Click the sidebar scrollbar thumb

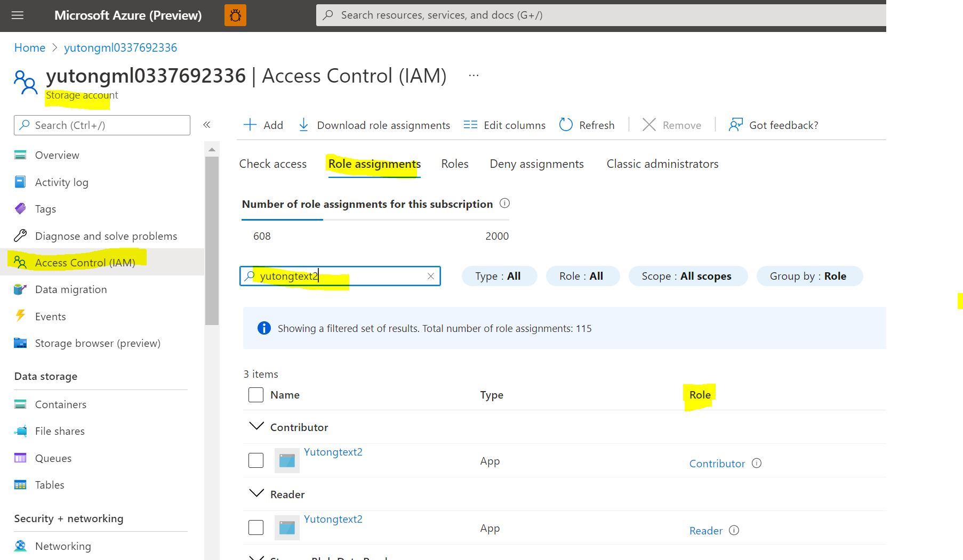point(212,240)
